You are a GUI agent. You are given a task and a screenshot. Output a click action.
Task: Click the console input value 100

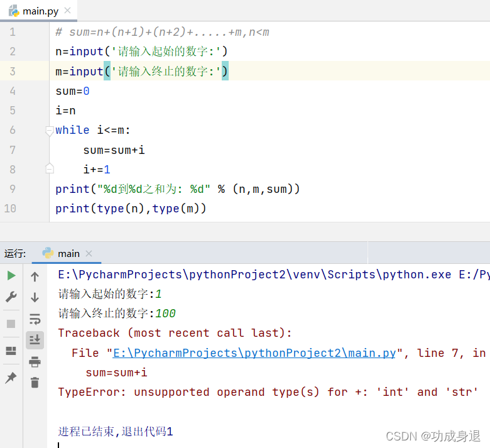pos(166,314)
